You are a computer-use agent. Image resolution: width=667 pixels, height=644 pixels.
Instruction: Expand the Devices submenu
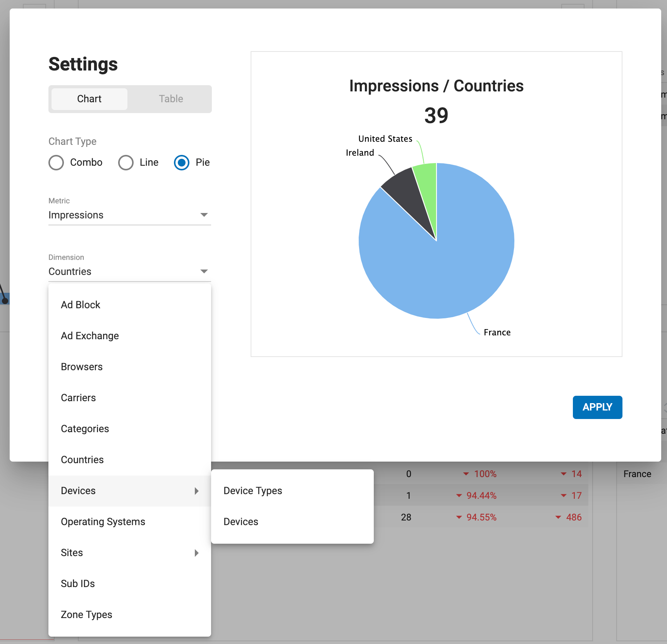pos(130,491)
